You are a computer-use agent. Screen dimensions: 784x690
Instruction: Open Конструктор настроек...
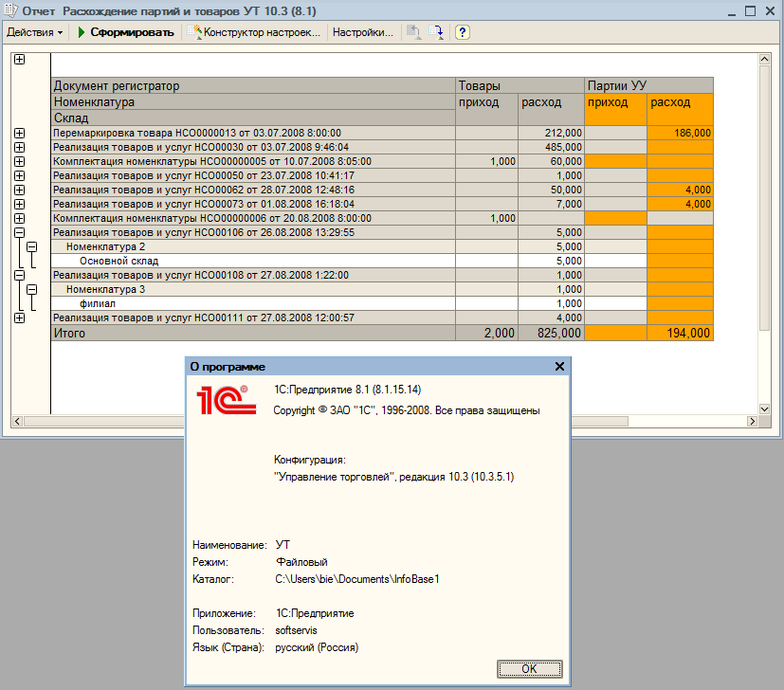(x=253, y=32)
